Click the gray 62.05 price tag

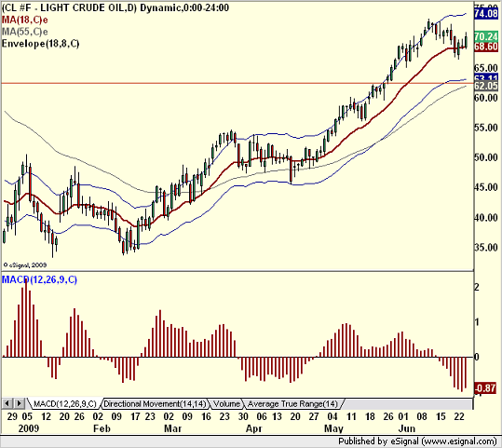(x=486, y=86)
